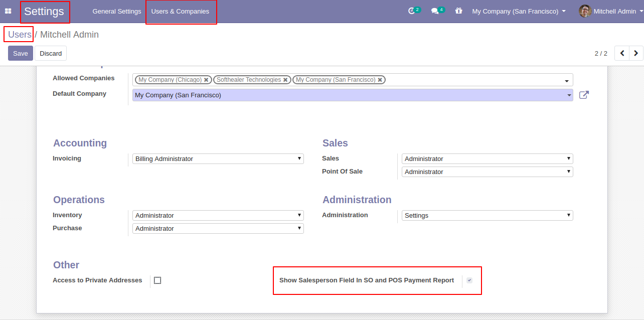Go back to Users breadcrumb
Viewport: 644px width, 320px height.
(x=20, y=35)
